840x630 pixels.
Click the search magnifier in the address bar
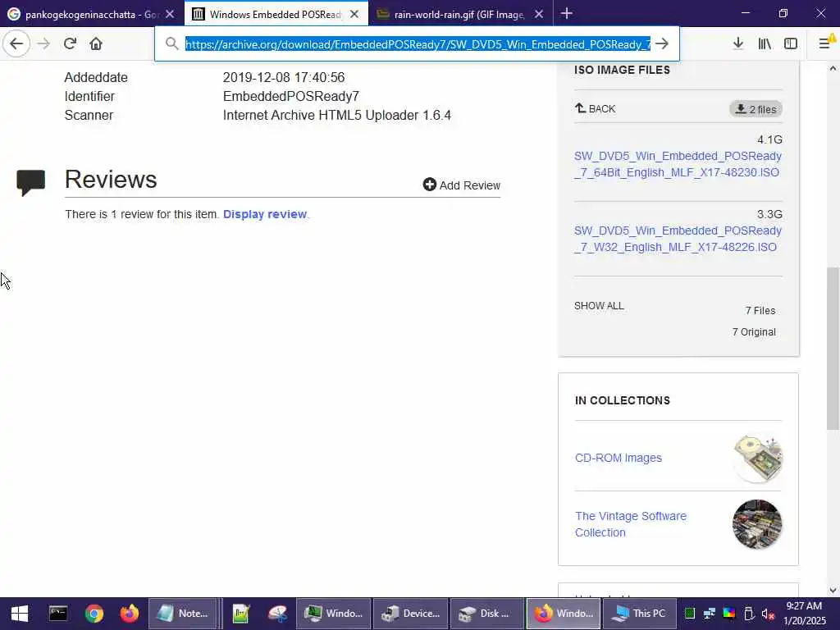click(x=171, y=44)
